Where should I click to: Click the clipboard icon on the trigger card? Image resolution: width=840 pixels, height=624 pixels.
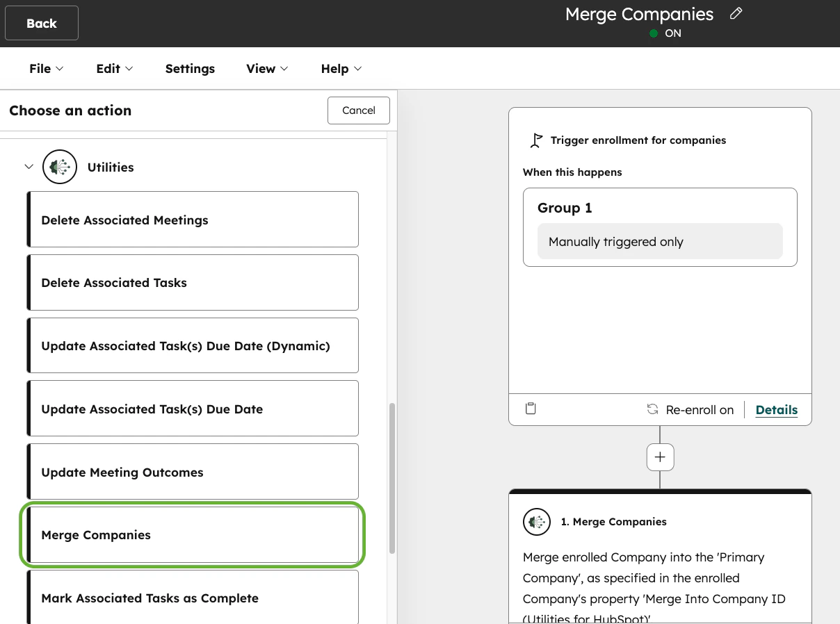click(531, 409)
